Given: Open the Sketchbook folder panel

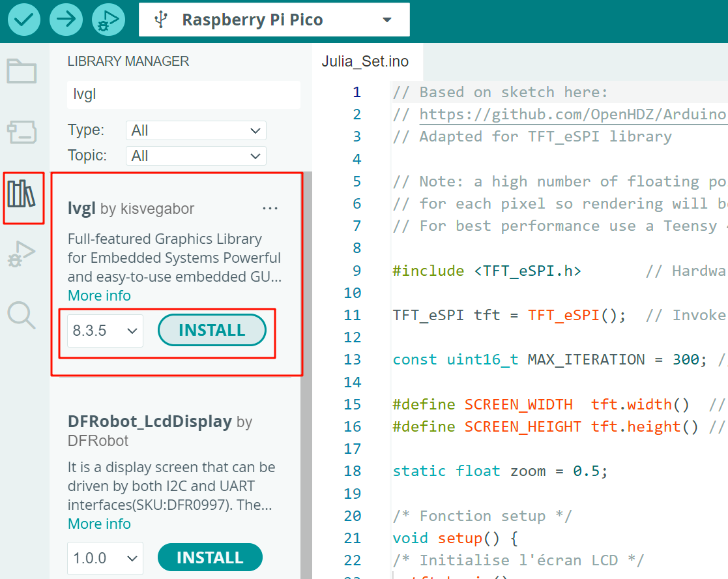Looking at the screenshot, I should click(x=22, y=71).
